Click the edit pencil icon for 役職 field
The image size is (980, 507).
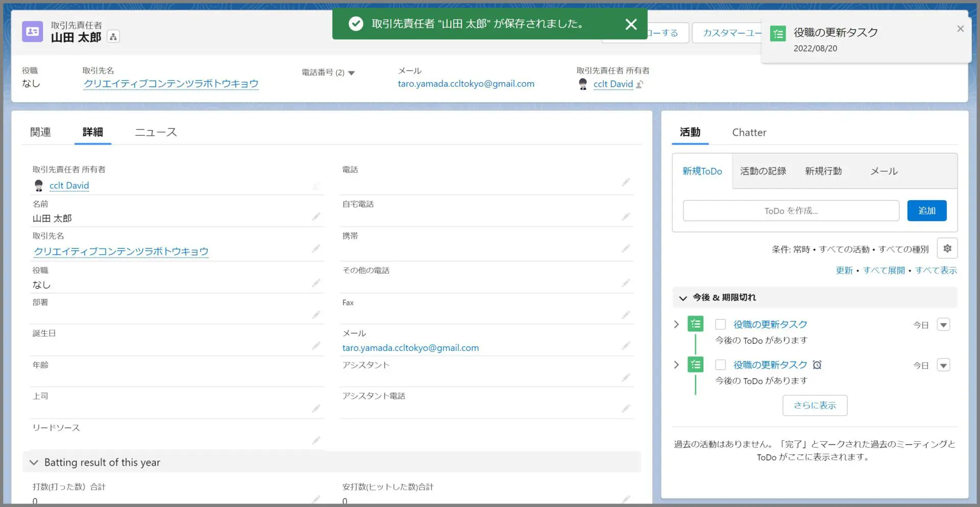click(x=316, y=283)
